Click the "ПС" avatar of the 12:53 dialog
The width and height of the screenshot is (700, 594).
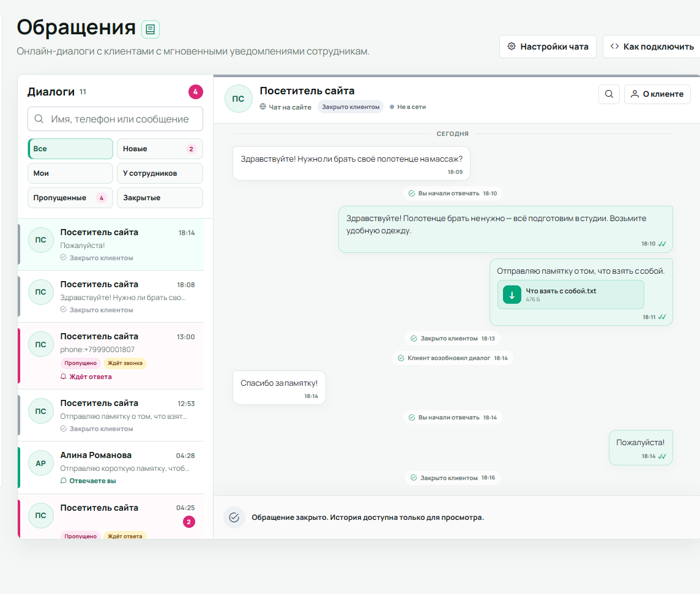coord(40,412)
